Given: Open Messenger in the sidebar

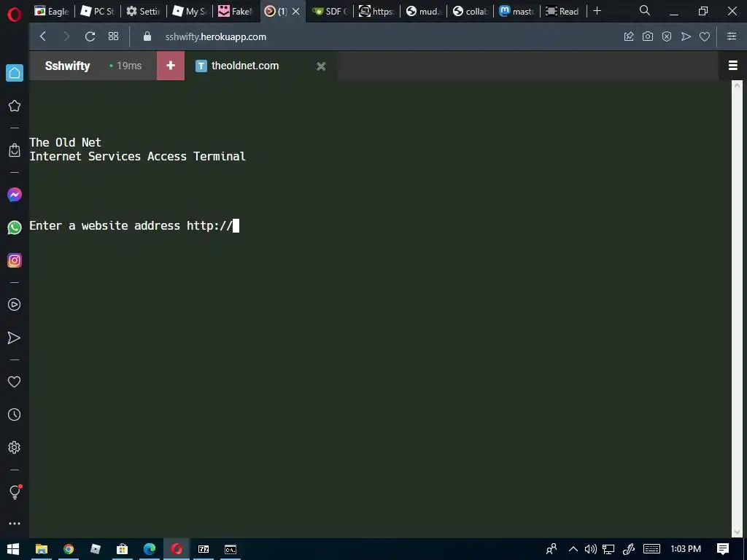Looking at the screenshot, I should point(15,195).
